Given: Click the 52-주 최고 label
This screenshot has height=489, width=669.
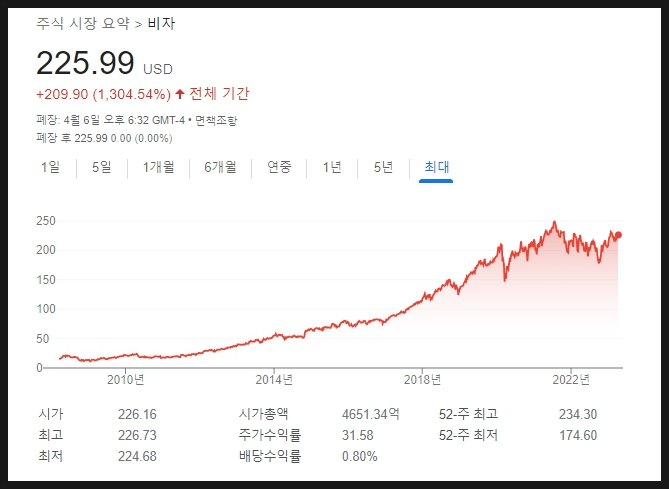Looking at the screenshot, I should (x=468, y=414).
